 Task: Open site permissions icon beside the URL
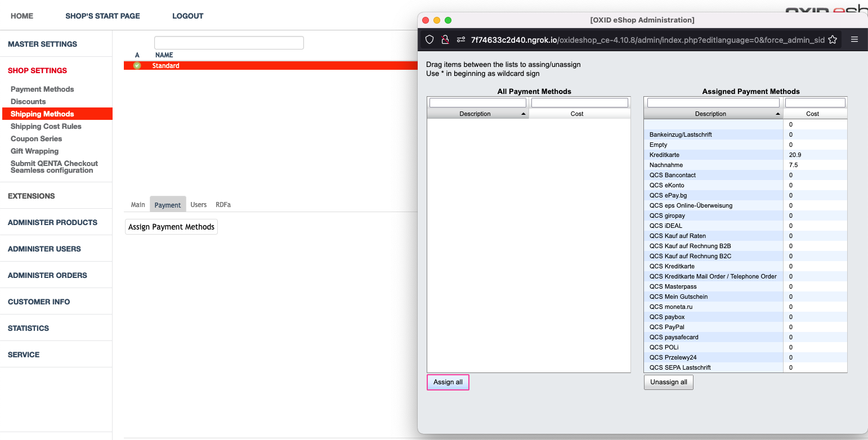pos(461,39)
